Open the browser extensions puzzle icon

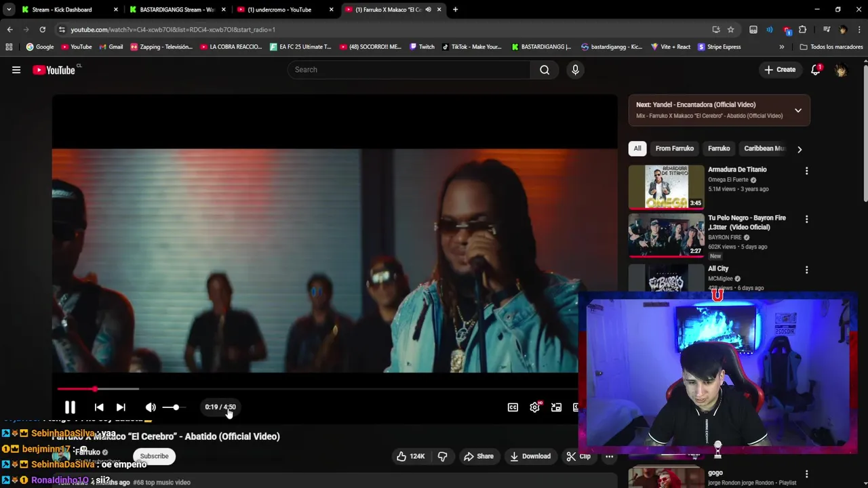tap(802, 30)
